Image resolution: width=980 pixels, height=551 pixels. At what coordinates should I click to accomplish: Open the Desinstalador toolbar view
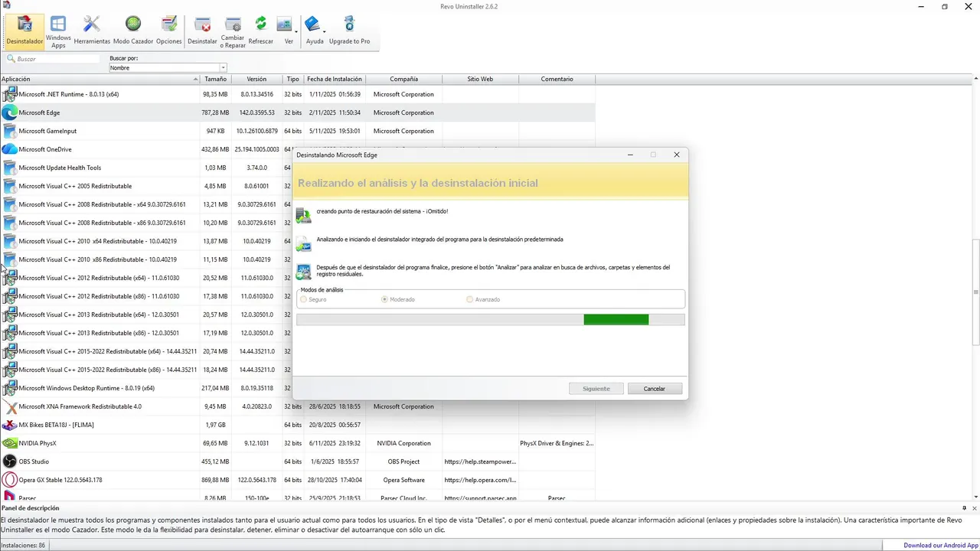[24, 31]
